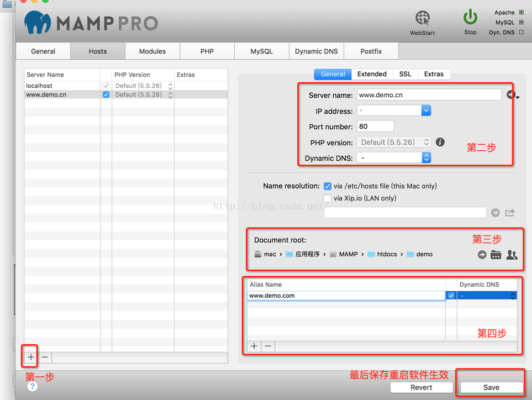Toggle the Dyn. DNS status indicator
Viewport: 532px width, 400px height.
(x=522, y=32)
